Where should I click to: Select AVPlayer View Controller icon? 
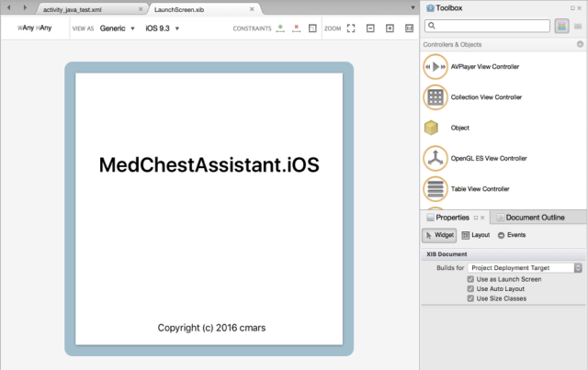(435, 67)
